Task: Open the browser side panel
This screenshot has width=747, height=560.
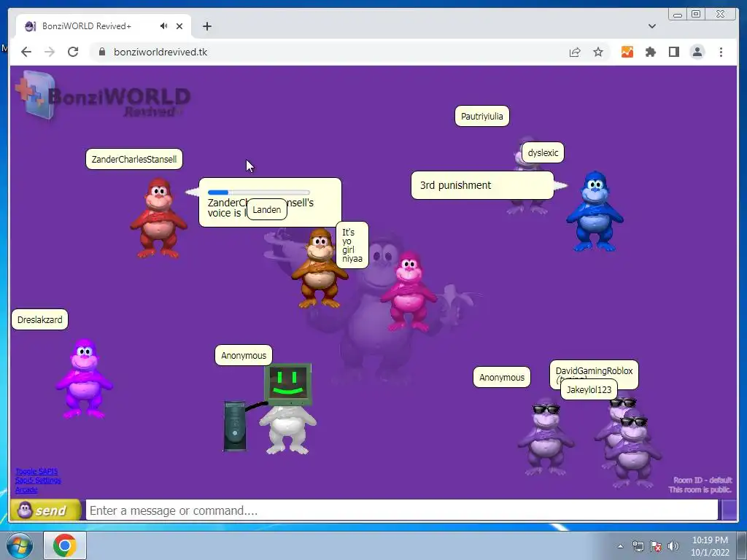Action: (x=674, y=52)
